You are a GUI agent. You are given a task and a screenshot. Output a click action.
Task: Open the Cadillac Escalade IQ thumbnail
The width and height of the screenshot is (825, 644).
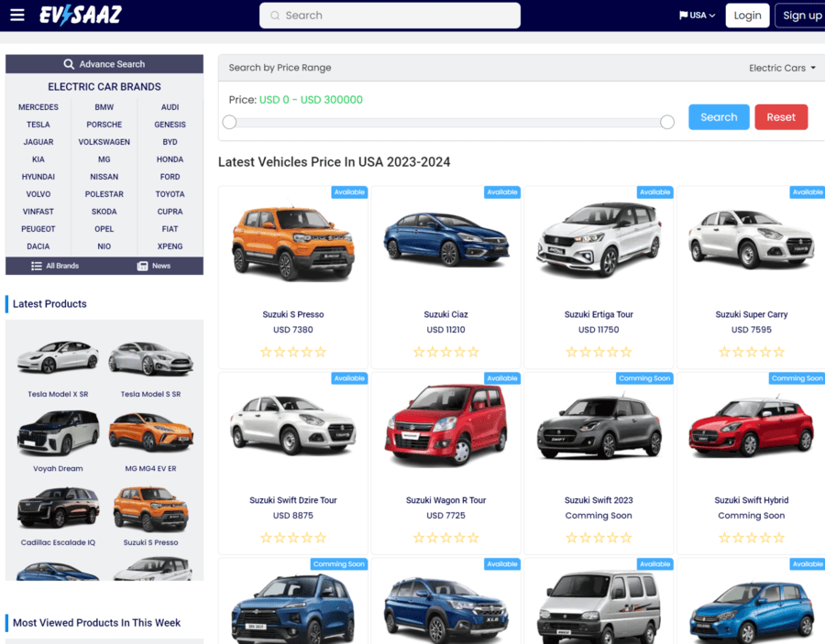58,507
